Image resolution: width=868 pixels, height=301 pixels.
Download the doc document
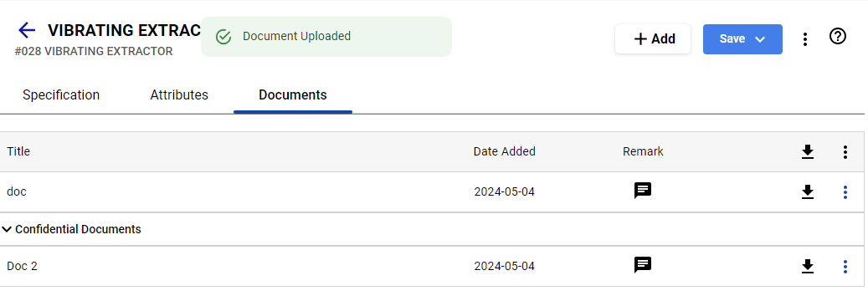point(808,192)
